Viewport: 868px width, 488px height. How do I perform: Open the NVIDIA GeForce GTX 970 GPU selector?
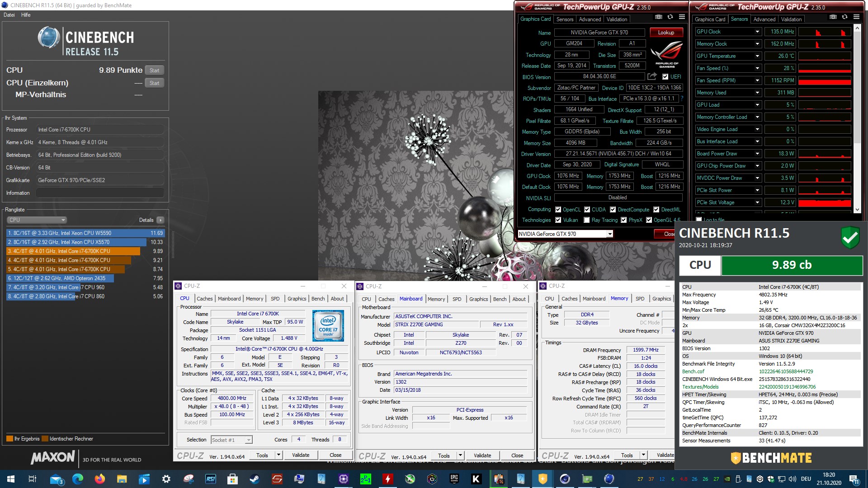pyautogui.click(x=565, y=234)
